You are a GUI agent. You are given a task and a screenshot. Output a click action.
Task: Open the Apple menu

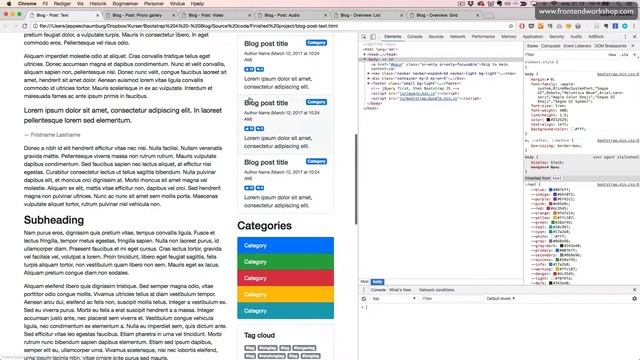point(9,4)
